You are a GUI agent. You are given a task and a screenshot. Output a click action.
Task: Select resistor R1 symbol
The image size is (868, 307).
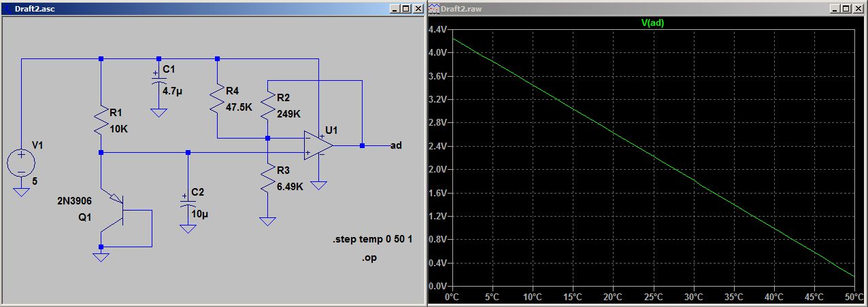pyautogui.click(x=101, y=120)
